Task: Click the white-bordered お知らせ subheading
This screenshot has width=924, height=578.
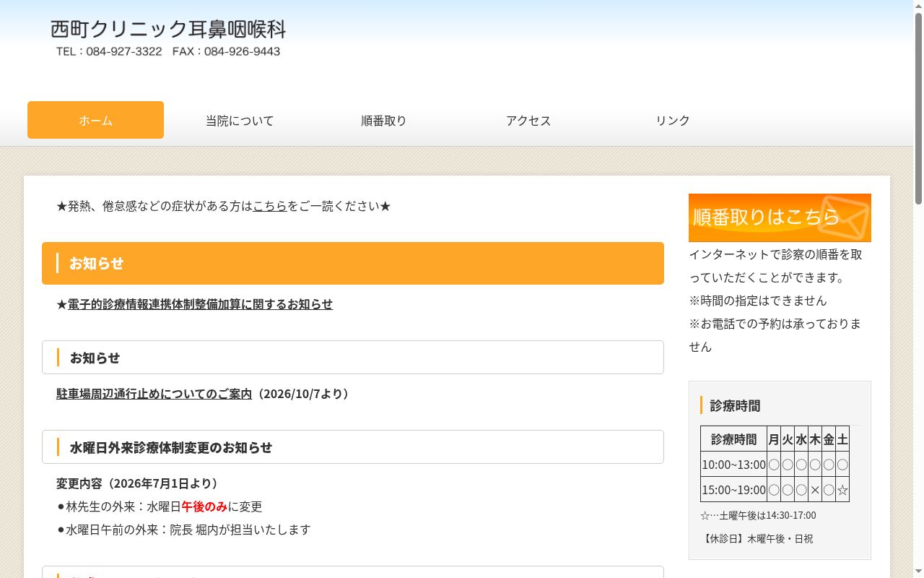Action: [353, 358]
